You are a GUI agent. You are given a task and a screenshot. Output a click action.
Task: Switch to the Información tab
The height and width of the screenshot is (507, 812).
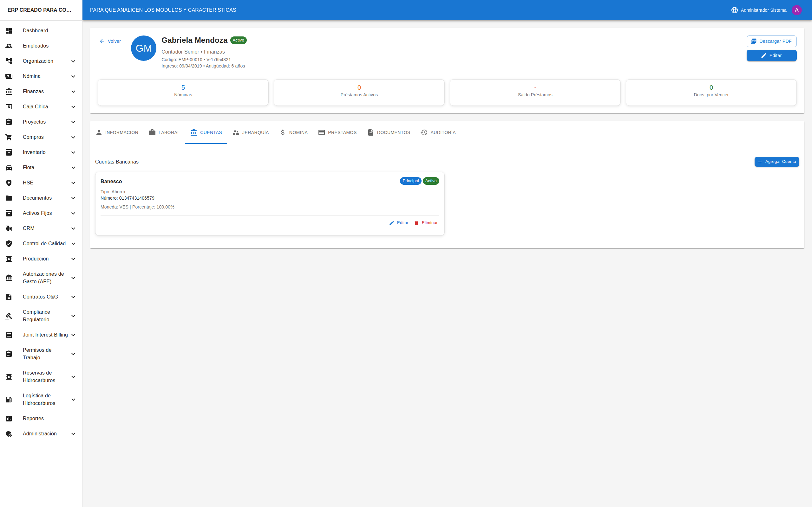(117, 132)
